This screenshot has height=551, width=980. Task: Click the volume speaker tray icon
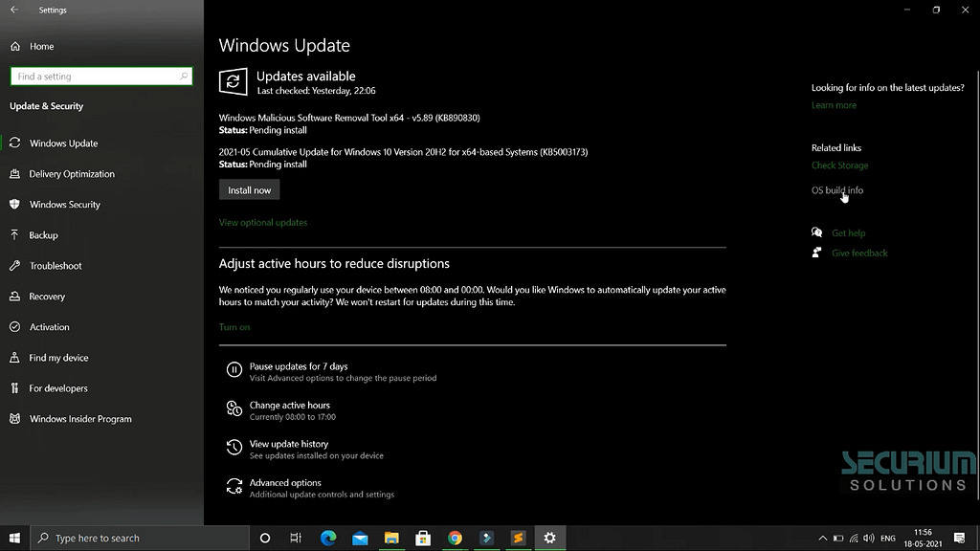(869, 538)
